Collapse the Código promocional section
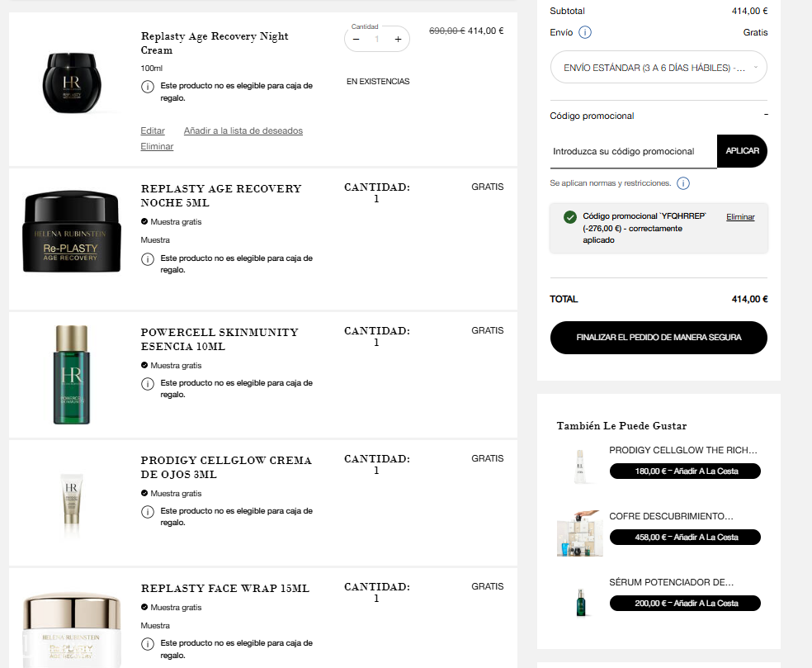The image size is (812, 668). point(765,116)
